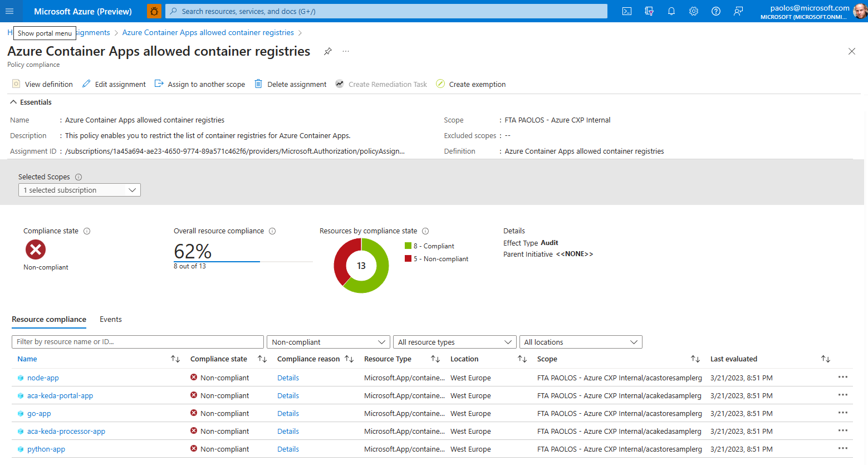Open the Selected Scopes dropdown
This screenshot has width=868, height=465.
(x=80, y=190)
